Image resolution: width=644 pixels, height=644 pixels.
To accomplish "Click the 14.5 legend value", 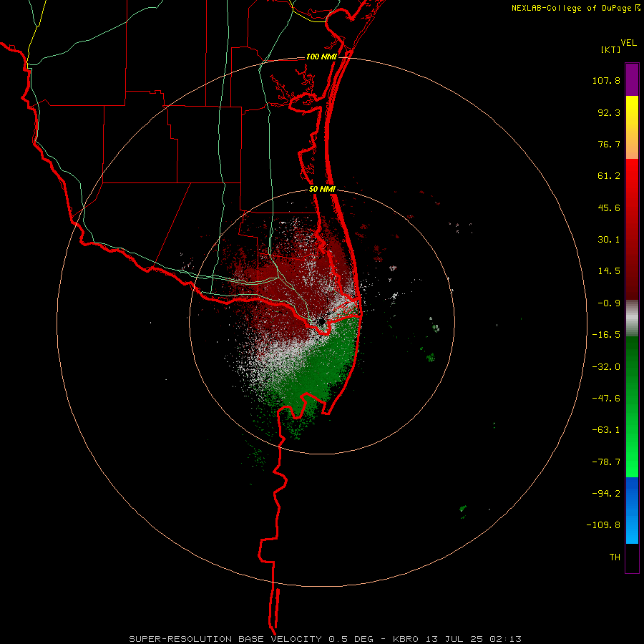I will (x=609, y=271).
